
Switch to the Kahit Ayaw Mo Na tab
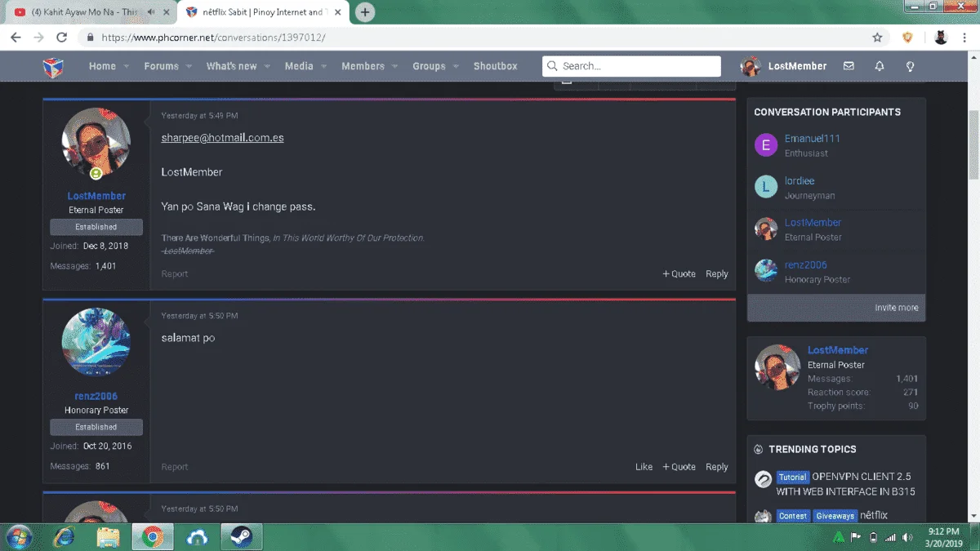88,12
